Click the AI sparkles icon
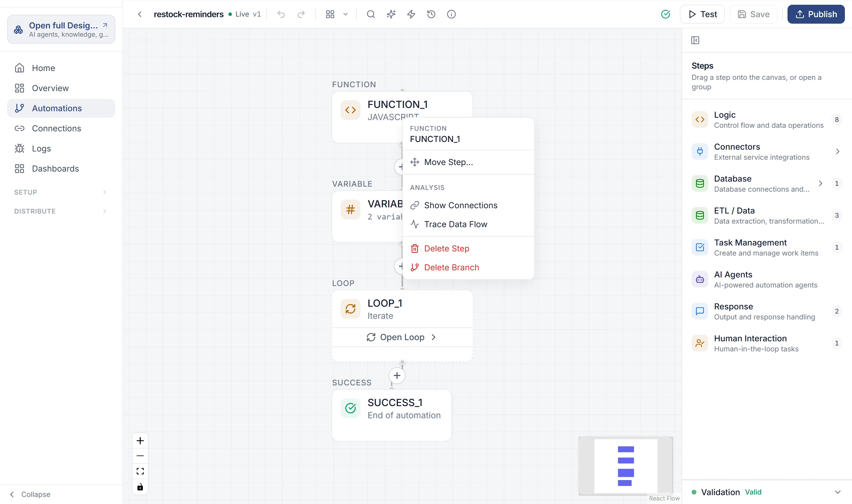The height and width of the screenshot is (504, 852). click(391, 14)
